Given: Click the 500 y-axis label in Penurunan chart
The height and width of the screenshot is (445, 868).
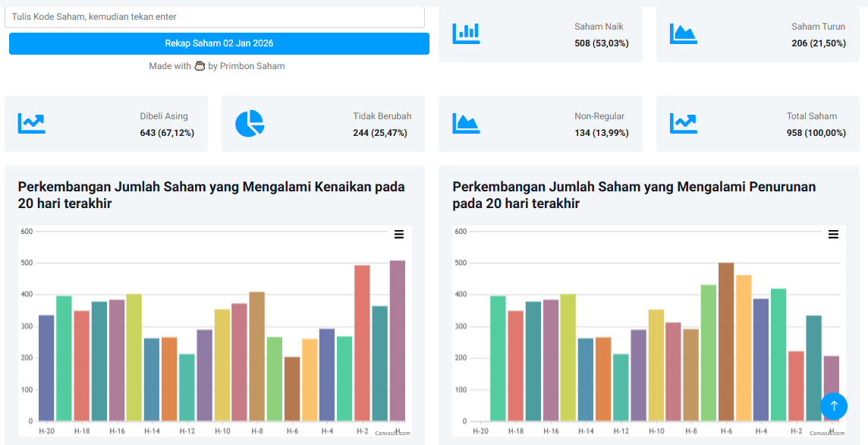Looking at the screenshot, I should point(461,264).
